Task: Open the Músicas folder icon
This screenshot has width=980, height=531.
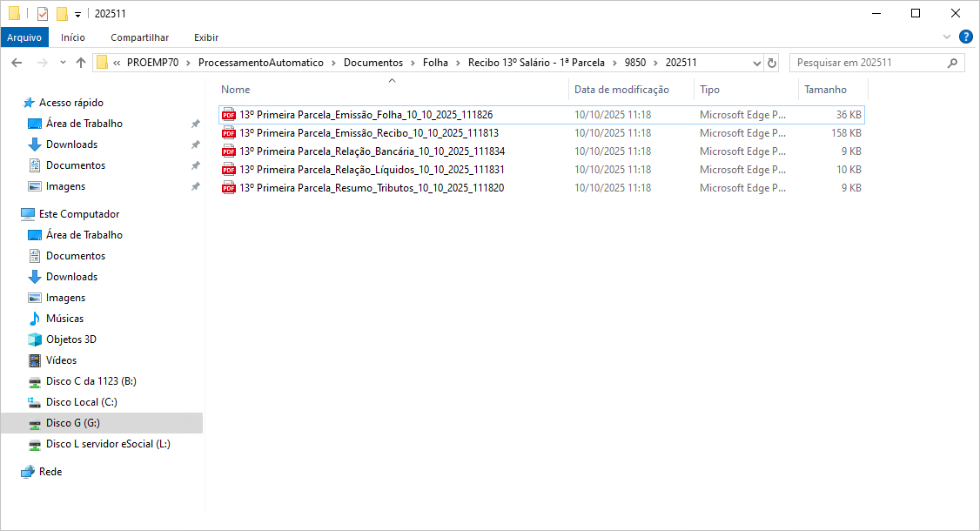Action: [35, 319]
